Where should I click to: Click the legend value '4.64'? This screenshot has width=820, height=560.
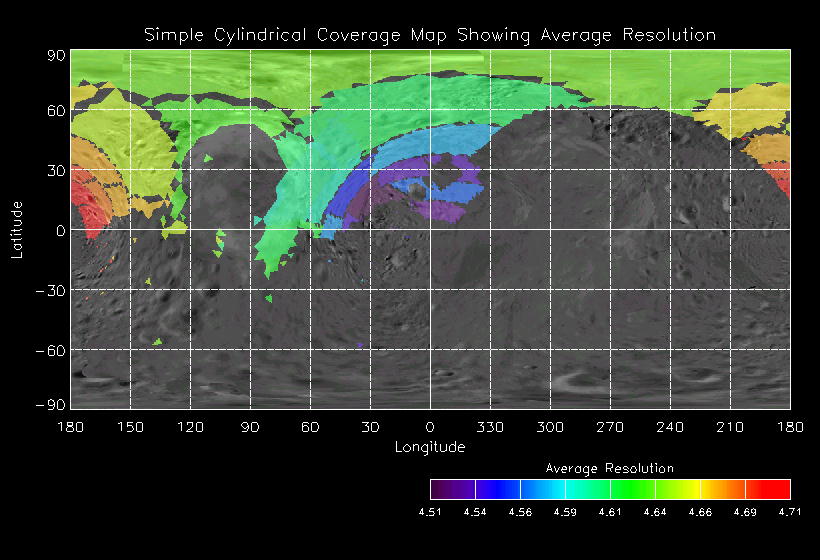[655, 512]
